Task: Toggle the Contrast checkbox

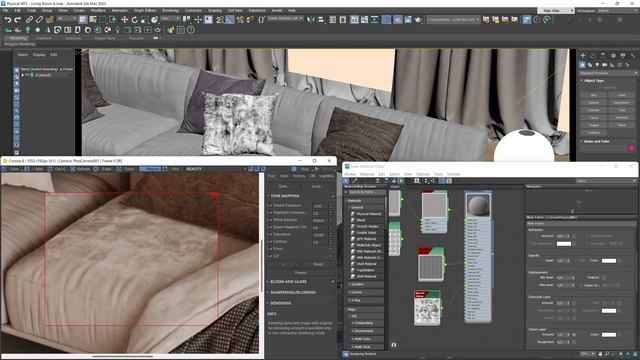Action: point(270,242)
